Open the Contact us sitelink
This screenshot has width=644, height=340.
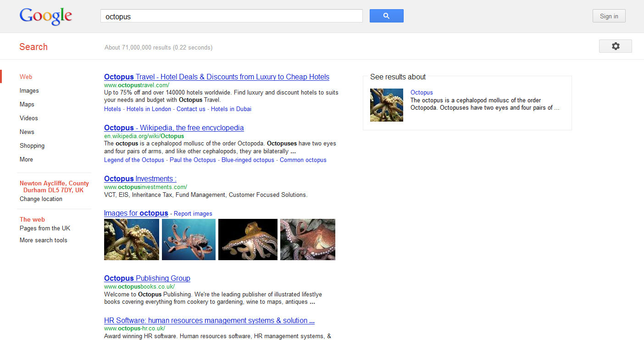[191, 109]
